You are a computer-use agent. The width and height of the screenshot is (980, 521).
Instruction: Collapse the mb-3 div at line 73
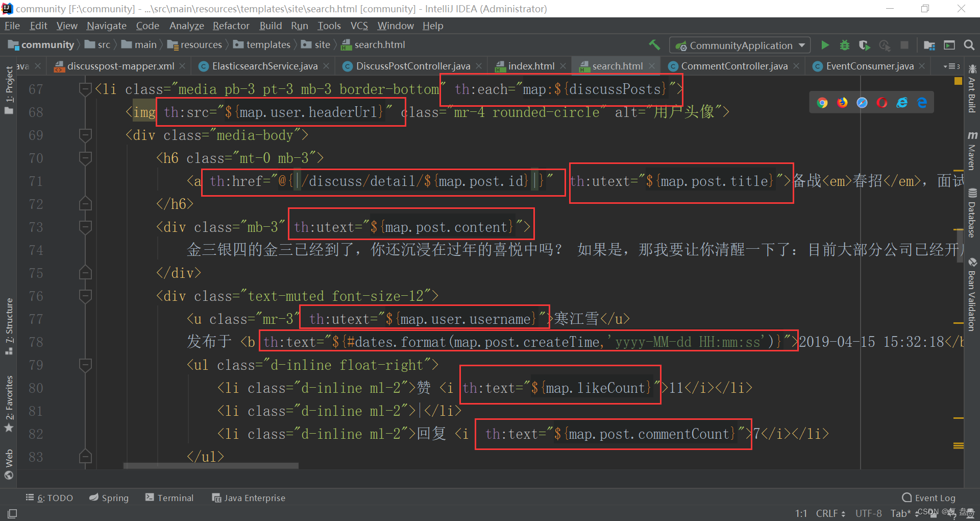(85, 227)
